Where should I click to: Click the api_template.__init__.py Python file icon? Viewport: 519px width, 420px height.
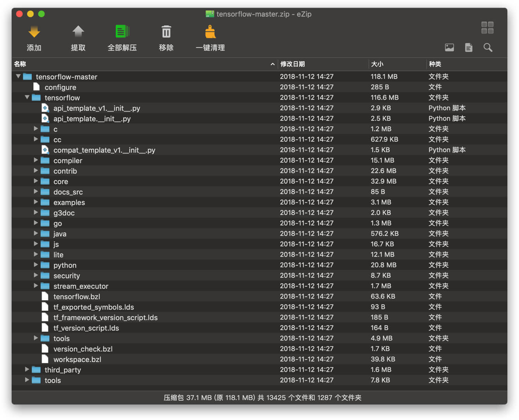pos(45,118)
